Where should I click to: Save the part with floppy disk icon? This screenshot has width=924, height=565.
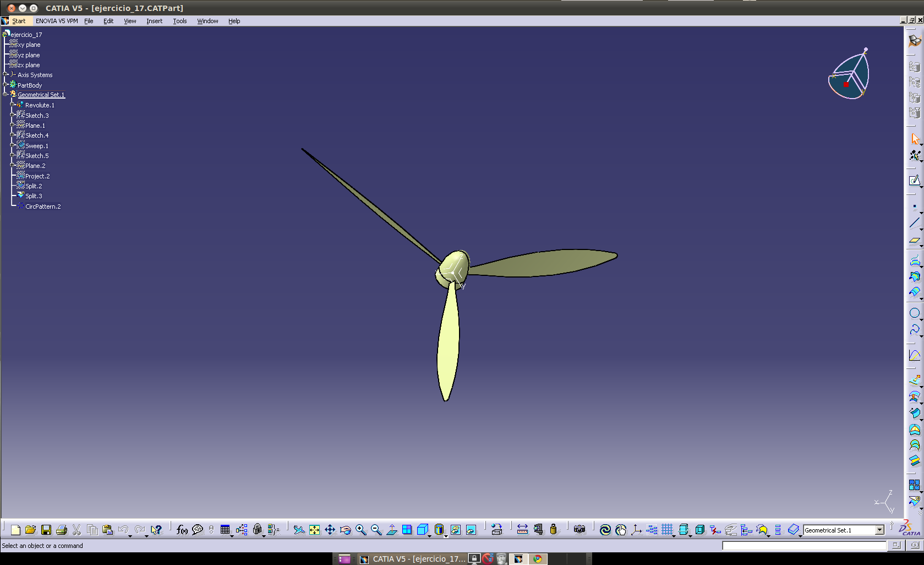click(46, 530)
